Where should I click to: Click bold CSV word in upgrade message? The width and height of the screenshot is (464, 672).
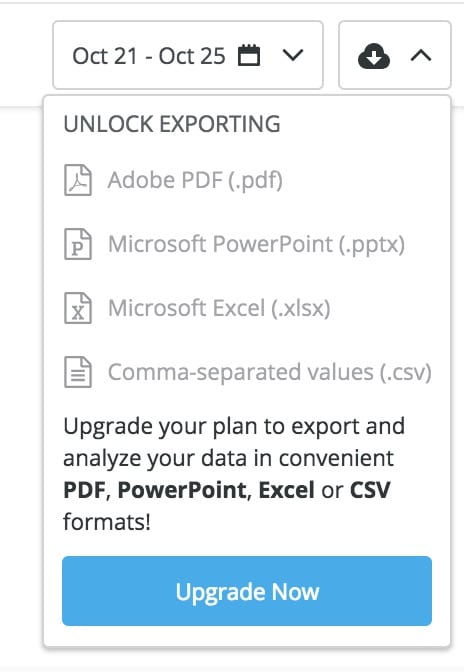(370, 490)
